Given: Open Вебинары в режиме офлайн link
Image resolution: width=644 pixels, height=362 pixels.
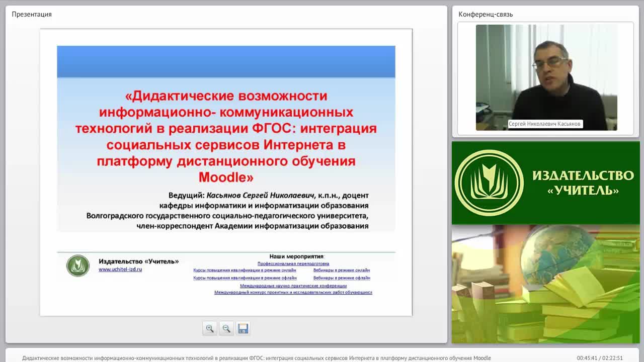Looking at the screenshot, I should click(x=342, y=278).
